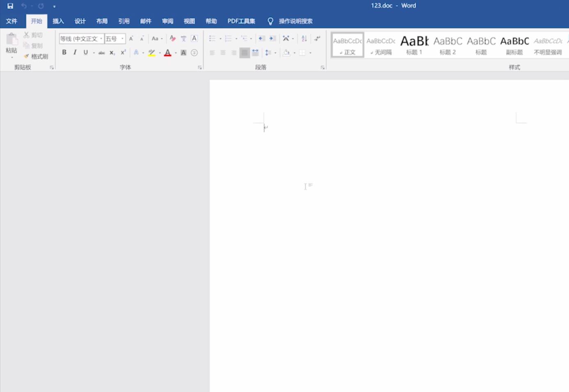Click the 复制 copy button
The image size is (569, 392).
click(33, 46)
